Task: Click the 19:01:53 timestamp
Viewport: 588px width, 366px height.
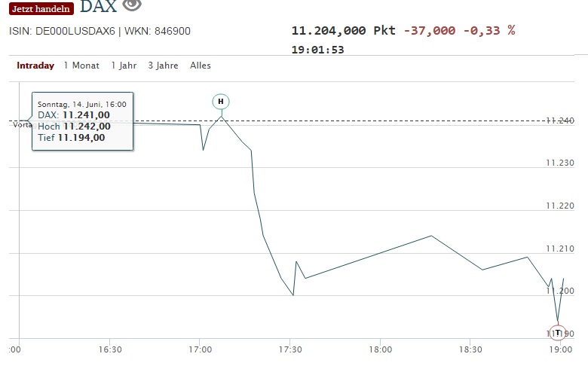Action: pyautogui.click(x=317, y=50)
